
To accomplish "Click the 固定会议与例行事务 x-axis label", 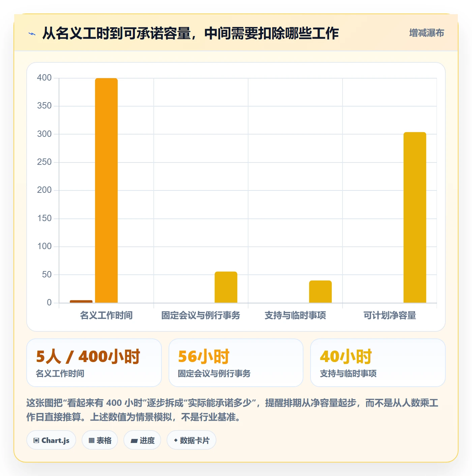I will 201,316.
